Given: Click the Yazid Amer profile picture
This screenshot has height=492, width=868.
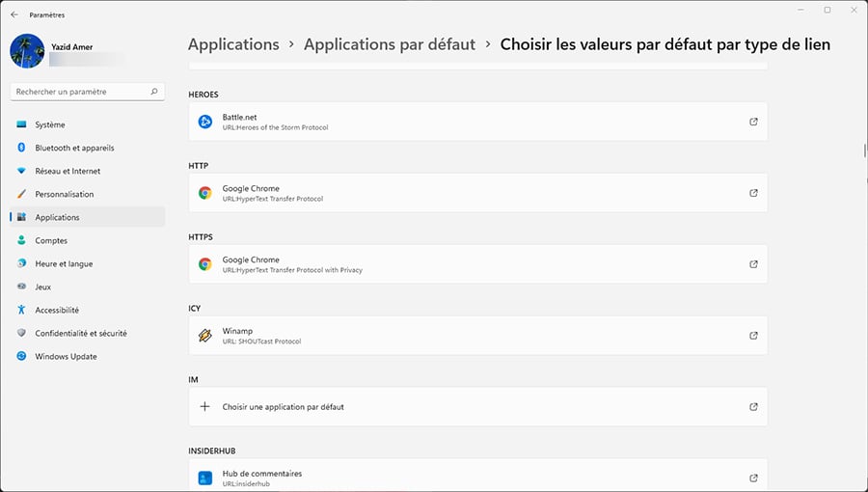Looking at the screenshot, I should click(x=27, y=51).
